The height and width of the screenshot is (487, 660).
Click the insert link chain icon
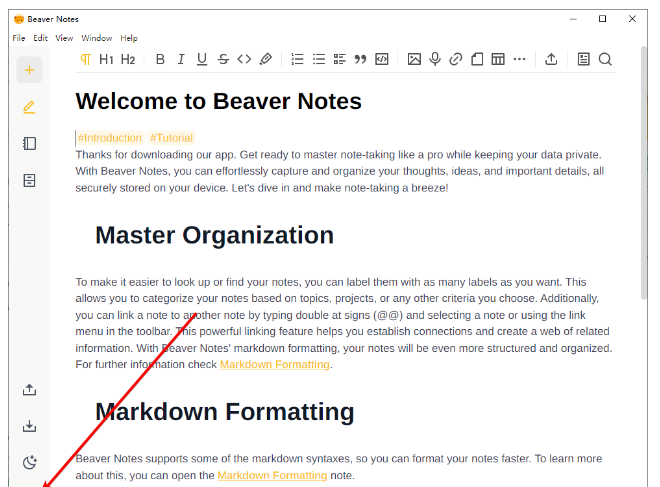point(456,59)
